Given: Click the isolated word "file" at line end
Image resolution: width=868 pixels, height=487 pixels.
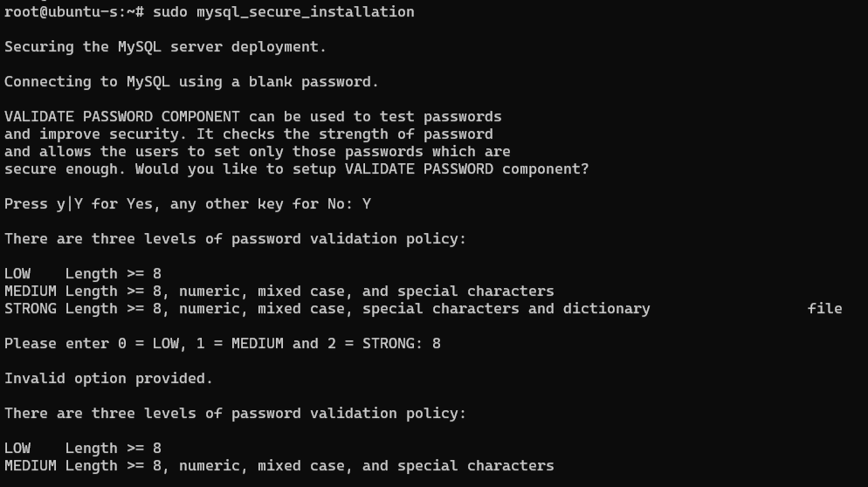Looking at the screenshot, I should pos(824,309).
